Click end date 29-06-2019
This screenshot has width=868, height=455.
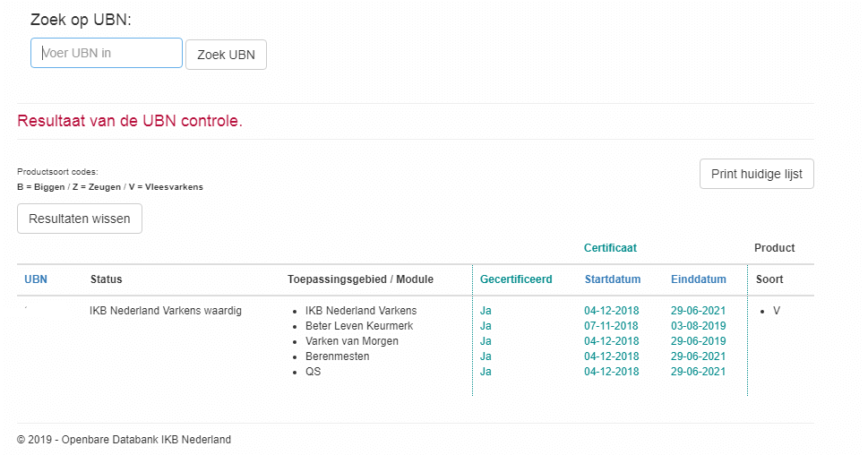pos(698,341)
